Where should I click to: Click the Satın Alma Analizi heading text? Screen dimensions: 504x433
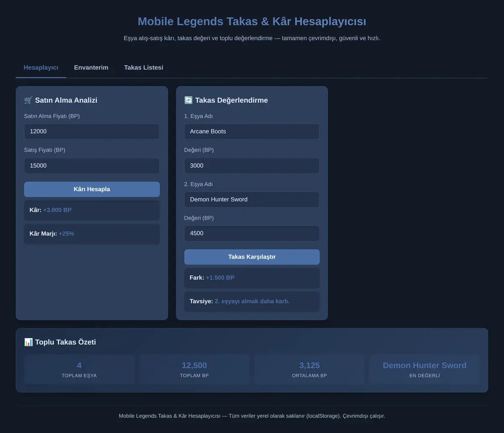[x=66, y=100]
